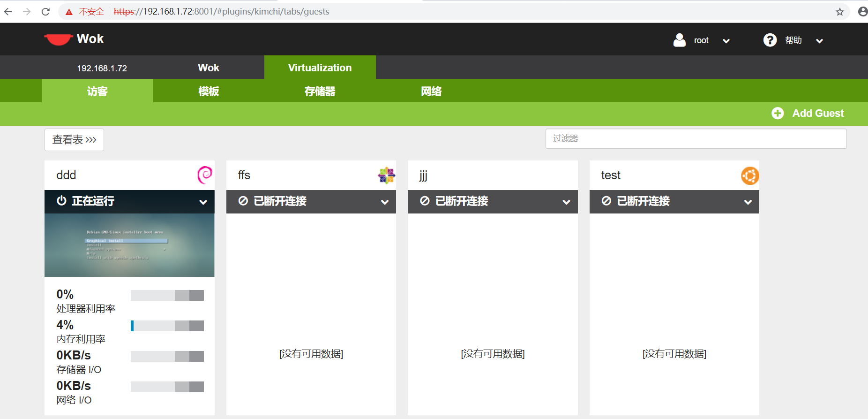The width and height of the screenshot is (868, 419).
Task: Click the 正在运行 status on ddd
Action: coord(93,201)
